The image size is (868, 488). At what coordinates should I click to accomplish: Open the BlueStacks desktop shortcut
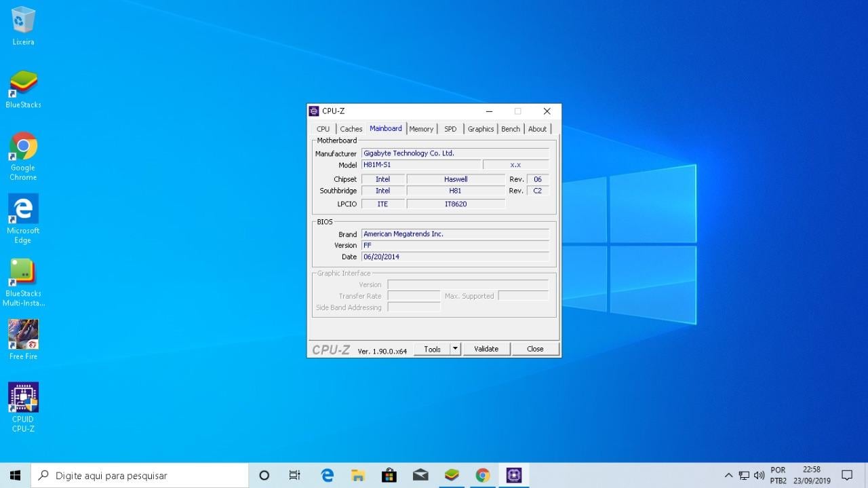[x=23, y=89]
